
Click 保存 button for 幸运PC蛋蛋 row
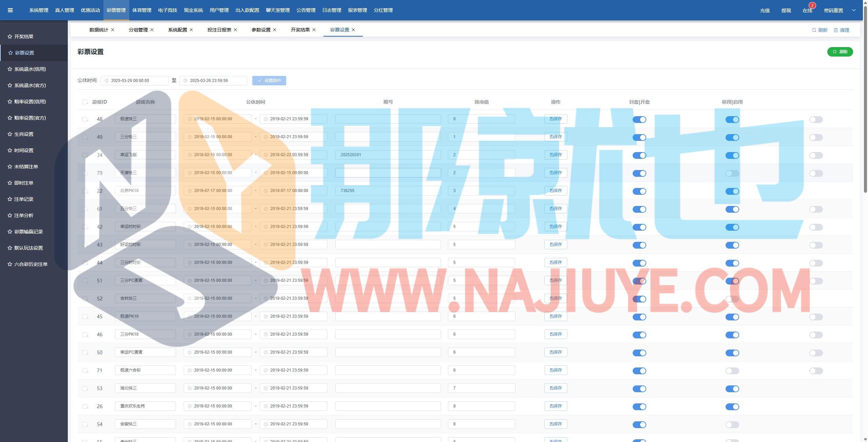pos(555,352)
